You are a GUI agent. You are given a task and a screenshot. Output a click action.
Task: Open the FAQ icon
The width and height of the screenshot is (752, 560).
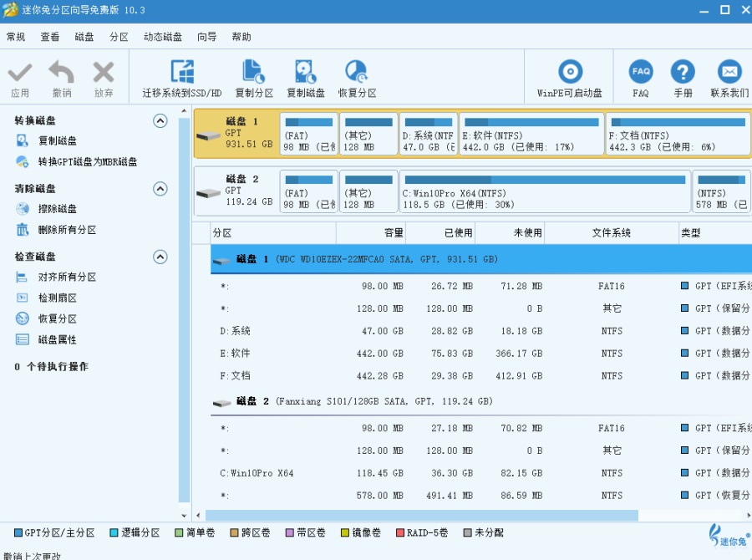point(641,72)
